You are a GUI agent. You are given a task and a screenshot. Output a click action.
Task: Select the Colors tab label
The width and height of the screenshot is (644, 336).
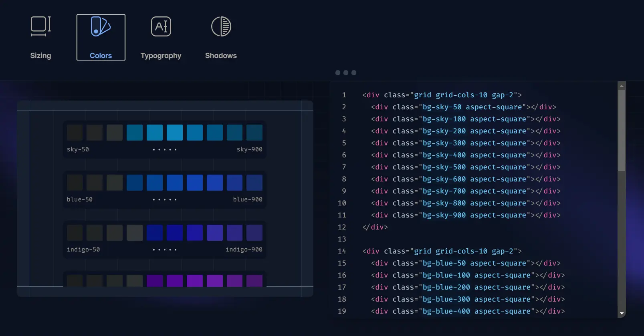coord(101,56)
